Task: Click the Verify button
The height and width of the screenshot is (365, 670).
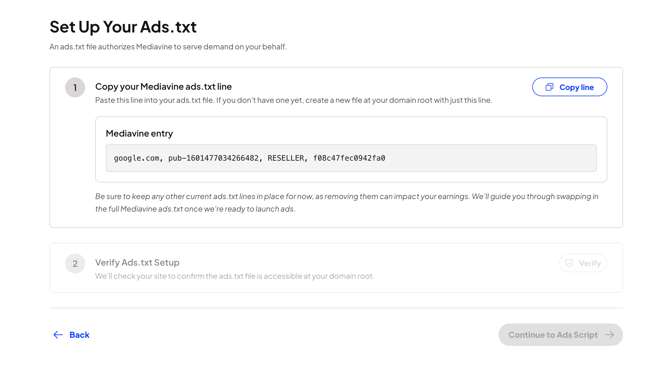Action: point(583,263)
